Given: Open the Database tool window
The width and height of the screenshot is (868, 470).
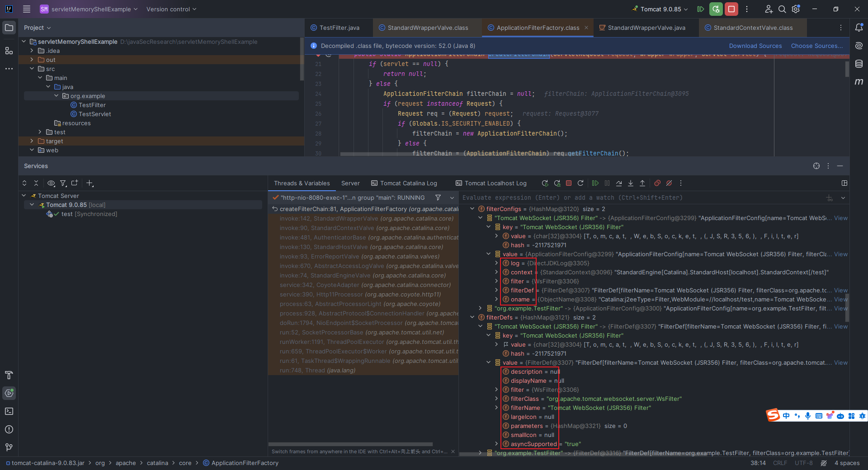Looking at the screenshot, I should pos(859,64).
